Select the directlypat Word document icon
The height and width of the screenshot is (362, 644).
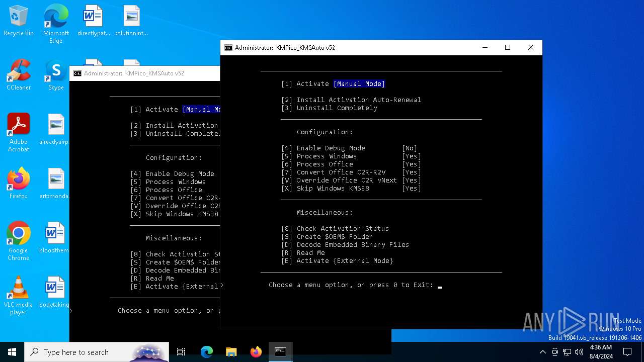point(94,21)
